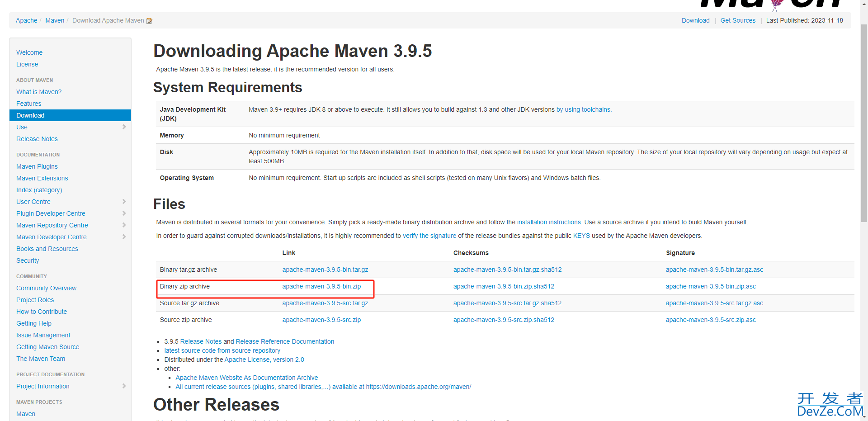The width and height of the screenshot is (868, 421).
Task: Open apache-maven-3.9.5-bin.zip.asc signature
Action: tap(711, 286)
